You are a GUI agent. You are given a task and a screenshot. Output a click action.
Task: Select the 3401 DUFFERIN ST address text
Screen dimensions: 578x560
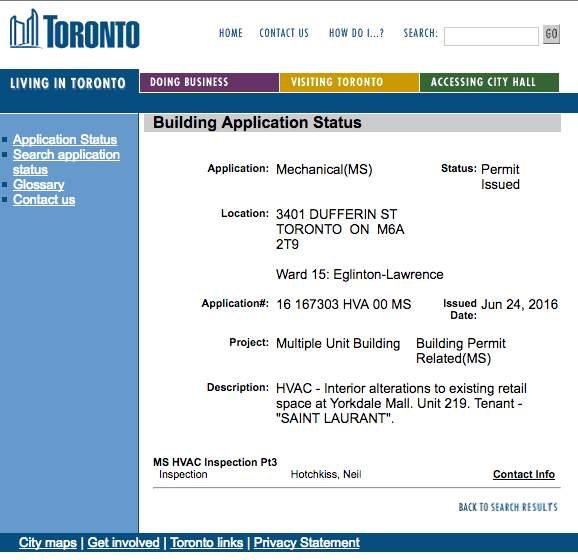point(337,214)
